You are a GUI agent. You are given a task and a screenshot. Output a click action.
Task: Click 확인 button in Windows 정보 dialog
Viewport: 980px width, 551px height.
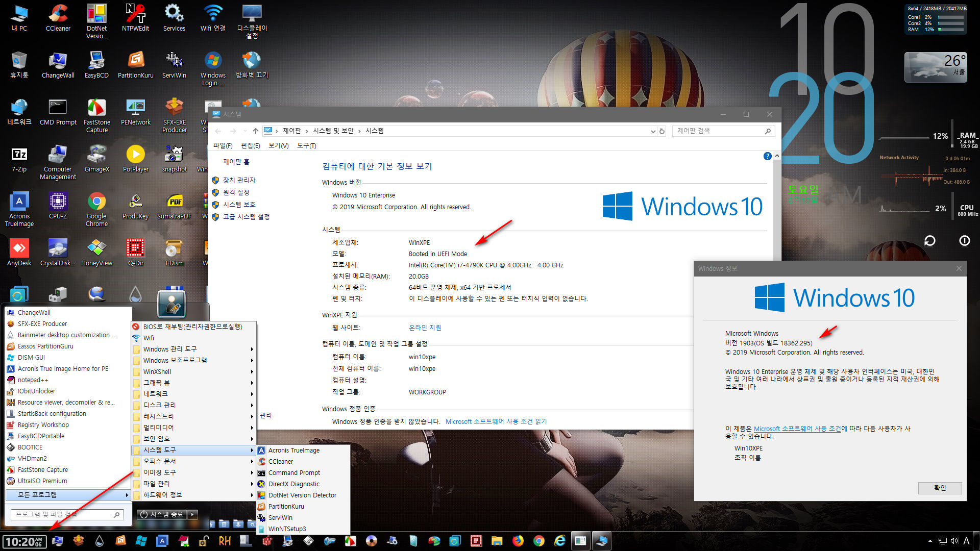[940, 488]
